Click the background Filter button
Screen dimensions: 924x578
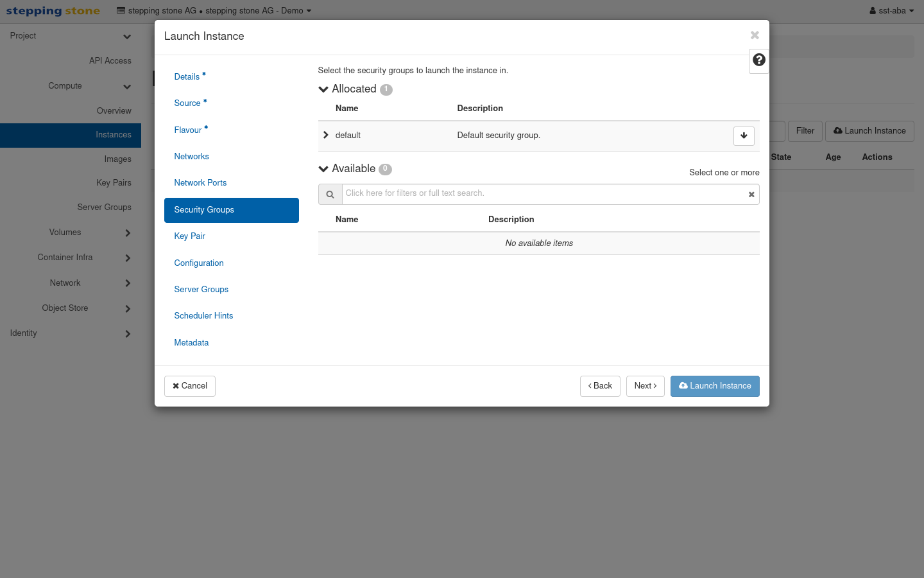tap(805, 131)
